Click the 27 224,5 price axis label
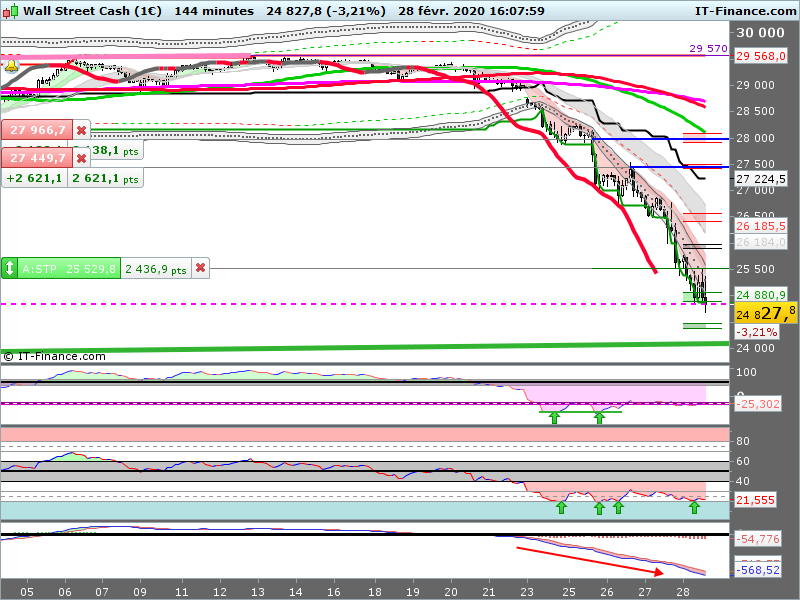This screenshot has width=800, height=600. (x=762, y=179)
